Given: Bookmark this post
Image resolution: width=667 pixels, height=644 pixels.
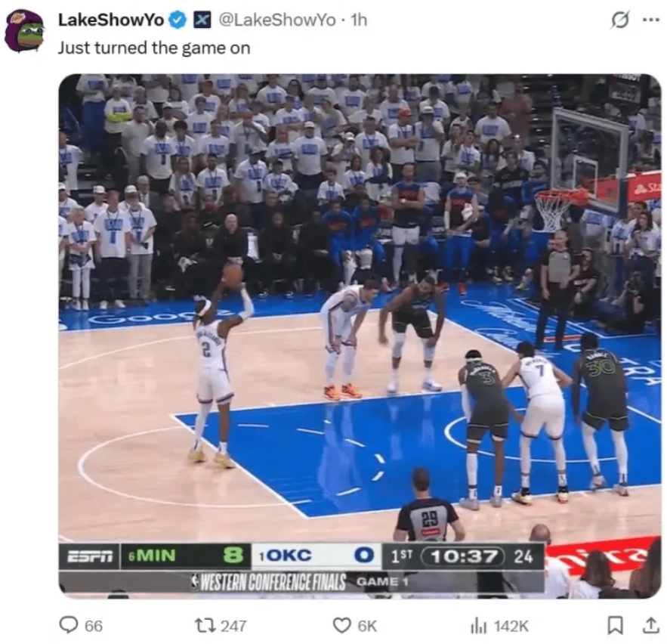Looking at the screenshot, I should pos(615,625).
